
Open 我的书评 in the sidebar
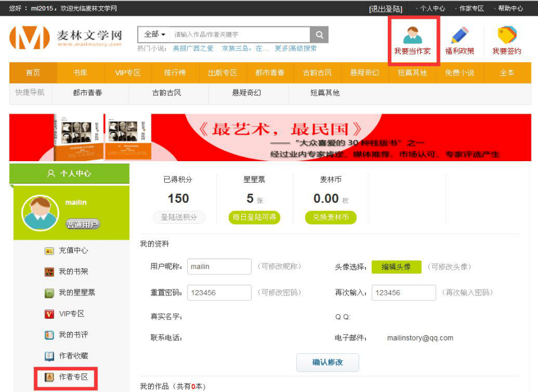coord(73,335)
